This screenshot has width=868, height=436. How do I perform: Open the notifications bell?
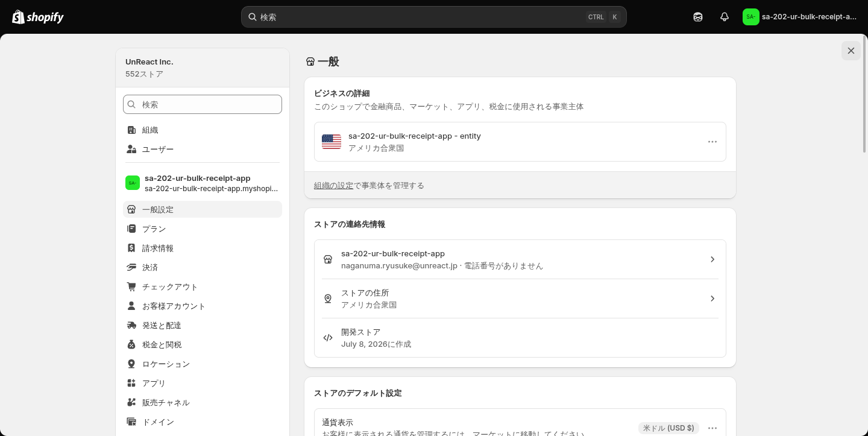click(725, 17)
